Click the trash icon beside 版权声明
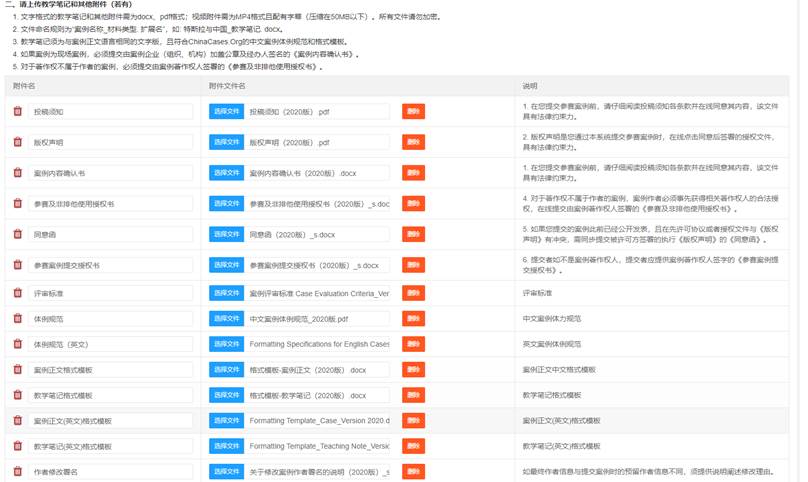 tap(17, 143)
